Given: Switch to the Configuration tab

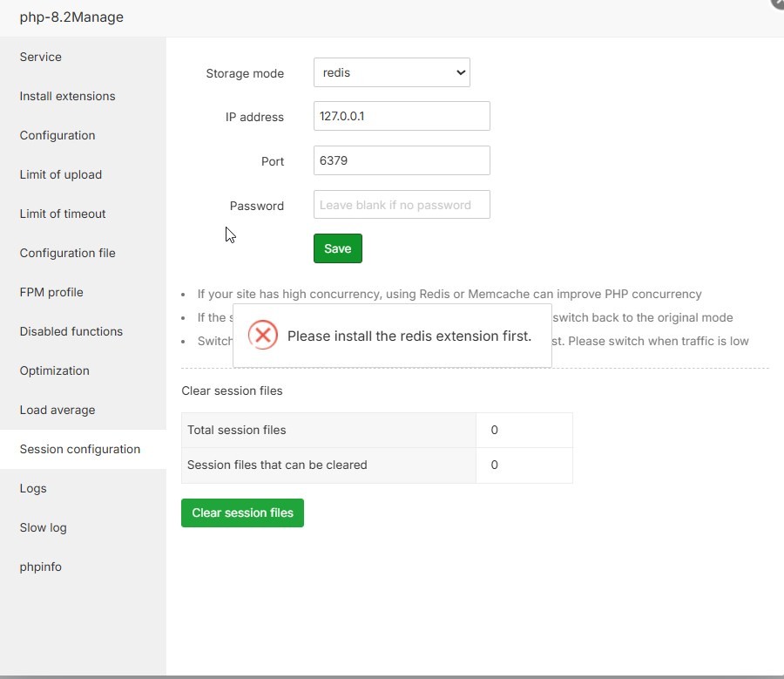Looking at the screenshot, I should click(57, 136).
